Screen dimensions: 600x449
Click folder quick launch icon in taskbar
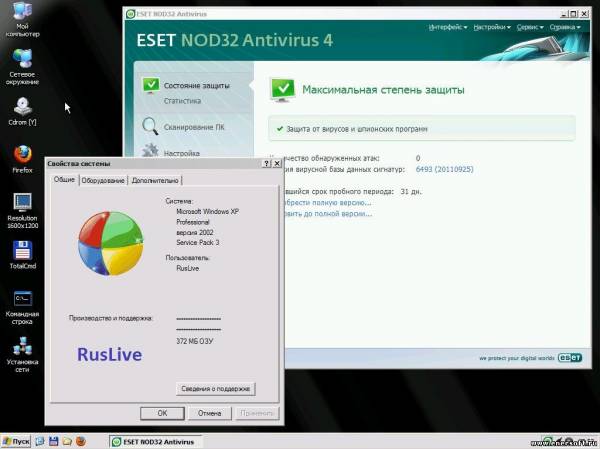pyautogui.click(x=67, y=441)
